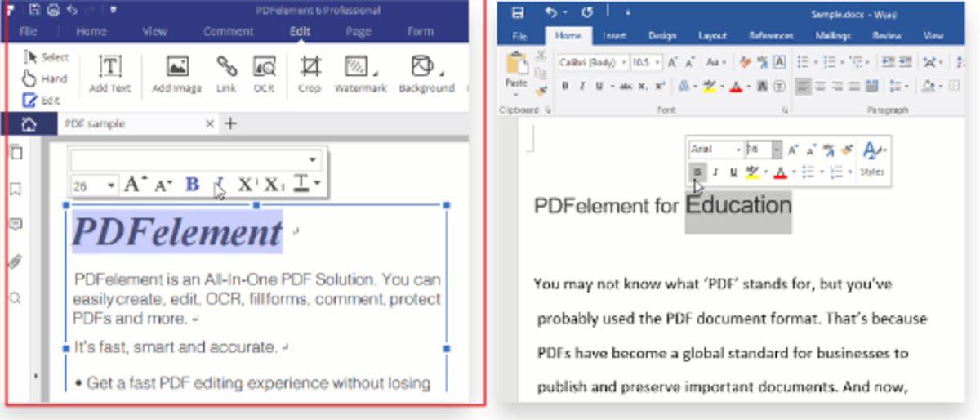Undo via PDFelement title bar arrow
980x420 pixels.
pos(72,10)
